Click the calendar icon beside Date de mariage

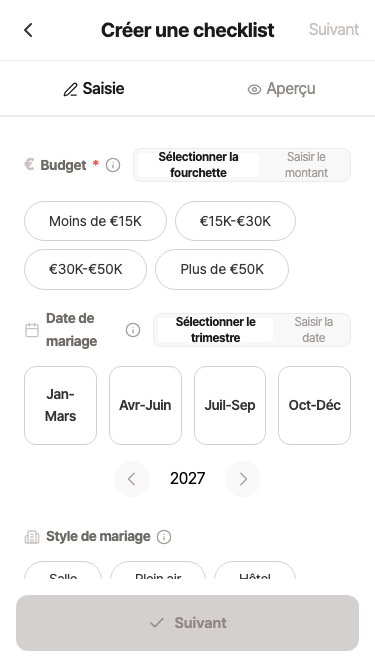coord(32,330)
